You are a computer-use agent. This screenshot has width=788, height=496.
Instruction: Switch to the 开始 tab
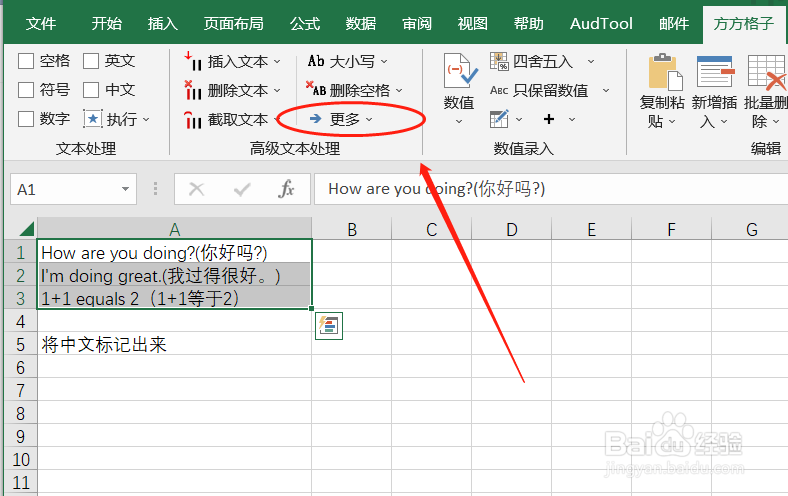click(107, 24)
